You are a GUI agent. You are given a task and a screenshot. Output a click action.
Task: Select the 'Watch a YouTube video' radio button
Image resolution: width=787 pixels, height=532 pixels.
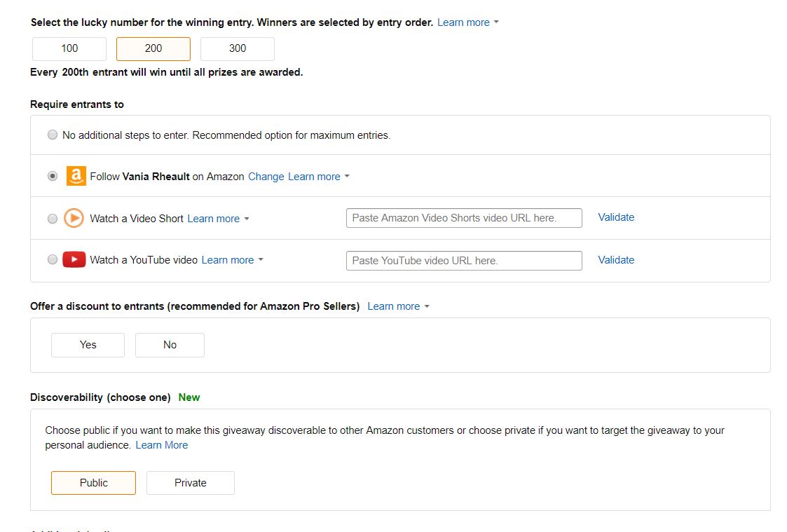click(53, 259)
